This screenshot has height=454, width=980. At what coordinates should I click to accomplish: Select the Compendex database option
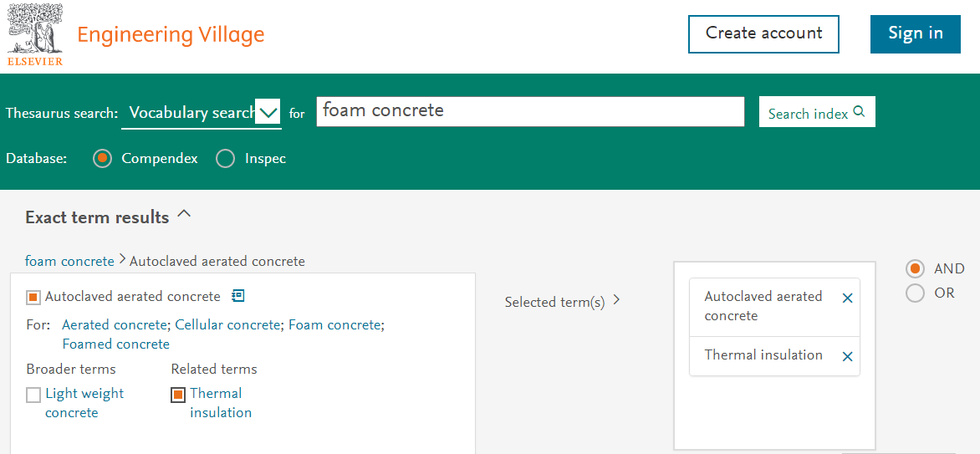103,159
